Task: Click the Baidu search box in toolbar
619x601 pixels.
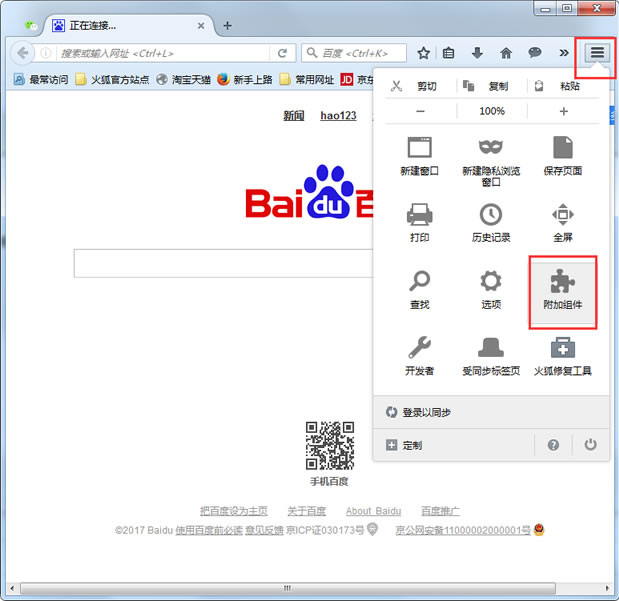Action: [x=354, y=53]
